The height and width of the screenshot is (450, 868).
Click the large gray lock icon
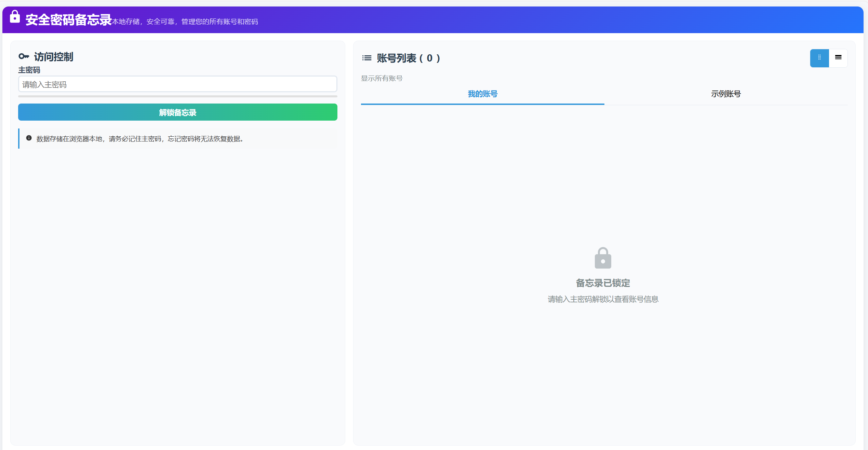point(603,258)
